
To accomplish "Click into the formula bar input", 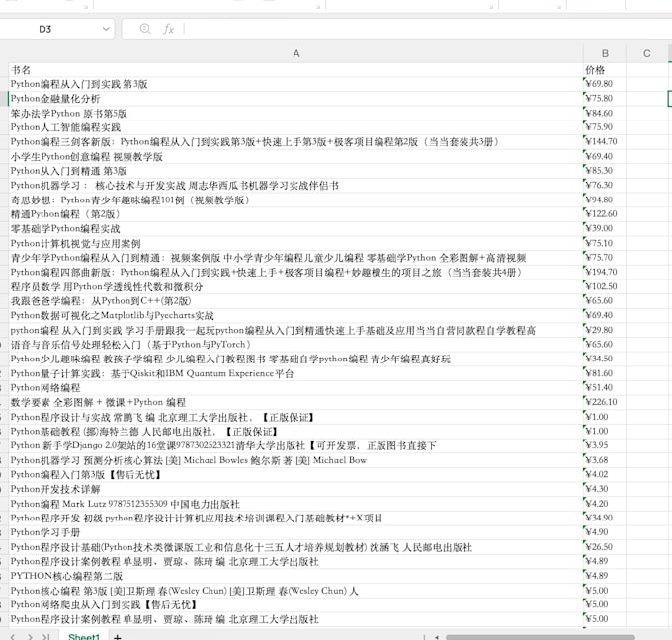I will tap(427, 29).
